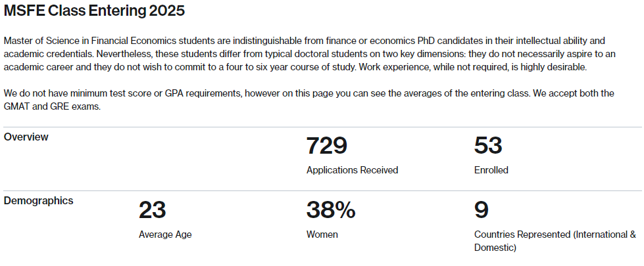Select the 38% women statistic

point(331,210)
